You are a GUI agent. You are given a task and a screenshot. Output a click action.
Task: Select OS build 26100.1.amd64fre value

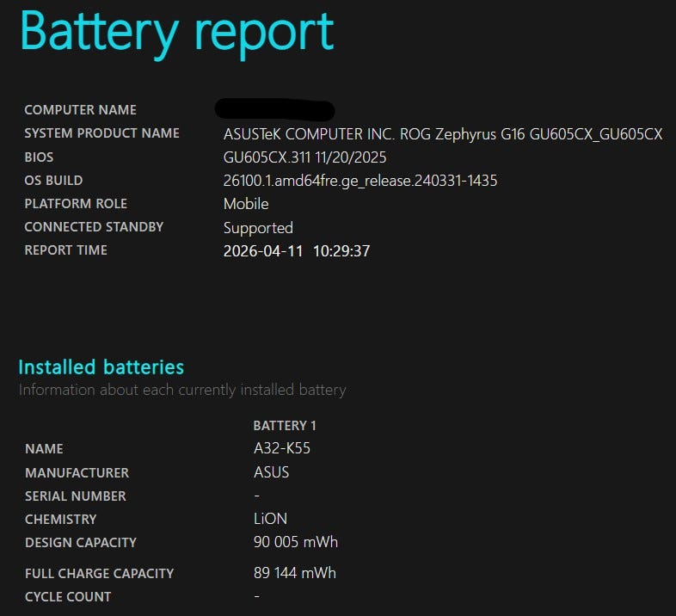[360, 181]
